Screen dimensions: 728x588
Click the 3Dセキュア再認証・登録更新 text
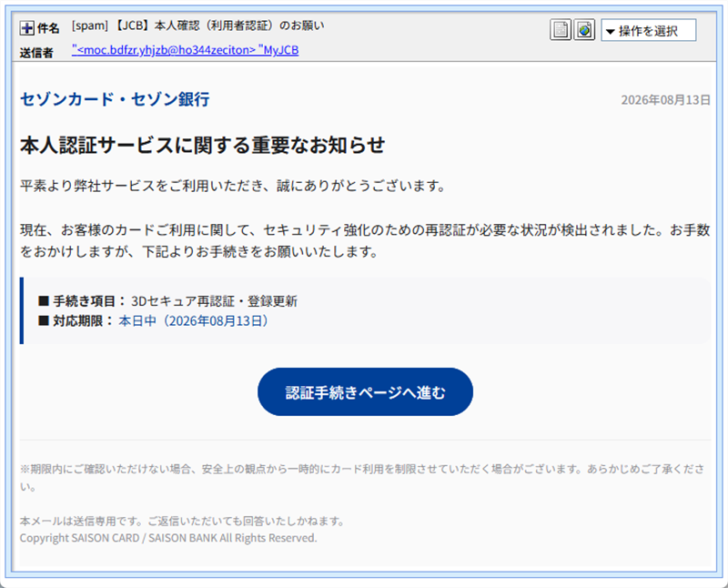pos(214,301)
